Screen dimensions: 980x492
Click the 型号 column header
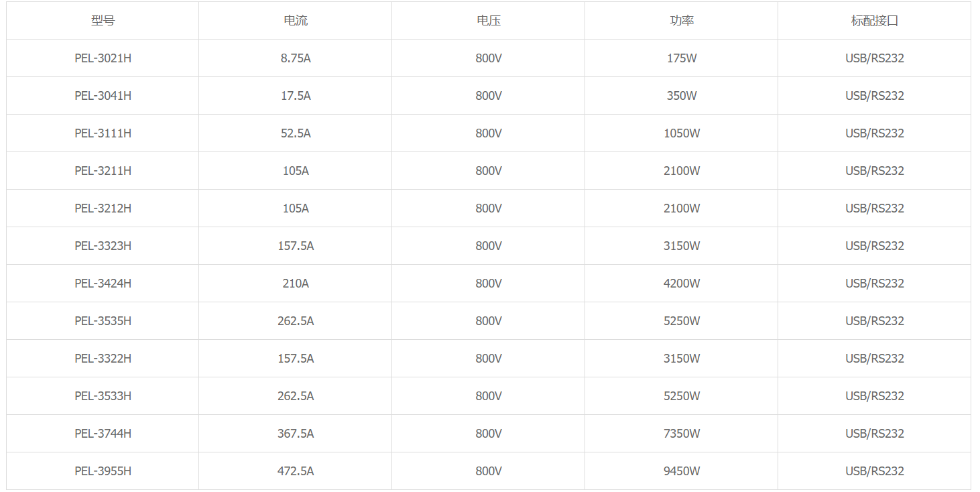point(103,21)
